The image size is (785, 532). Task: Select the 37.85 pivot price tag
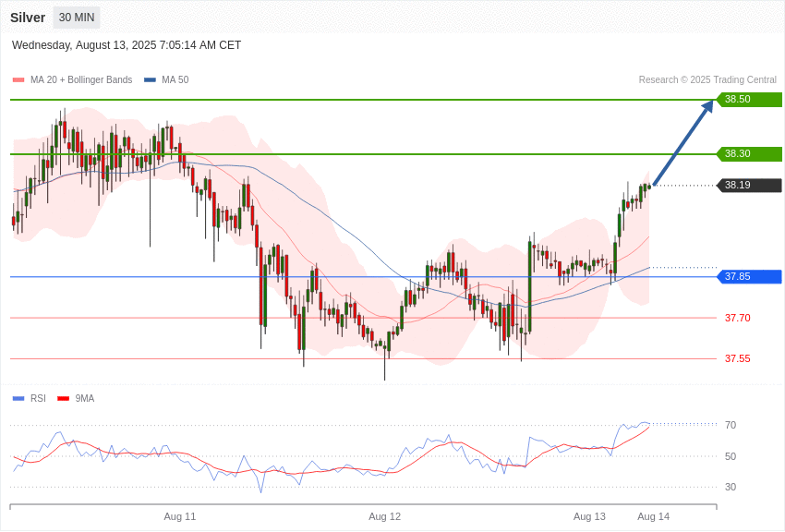pyautogui.click(x=750, y=276)
